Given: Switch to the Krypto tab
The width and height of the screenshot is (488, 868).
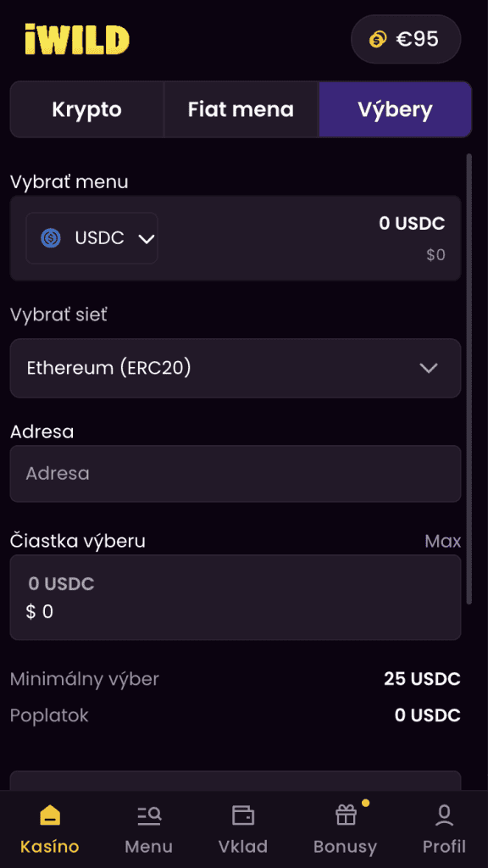Looking at the screenshot, I should 86,109.
